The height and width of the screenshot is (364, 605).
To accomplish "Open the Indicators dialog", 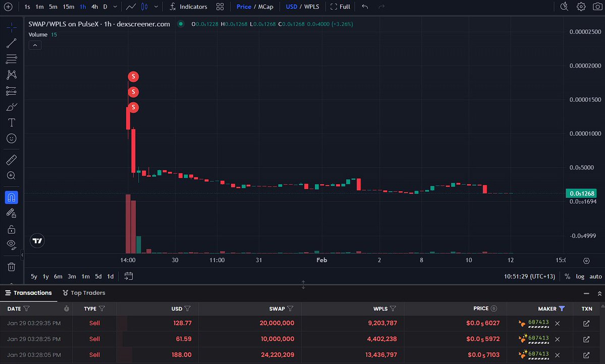I will [188, 7].
